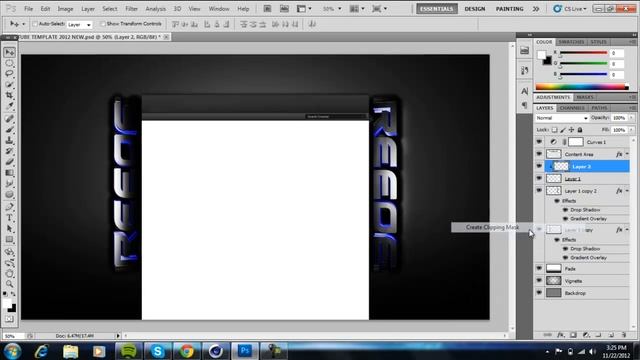Screen dimensions: 640x360
Task: Open the Character panel icon
Action: (524, 91)
